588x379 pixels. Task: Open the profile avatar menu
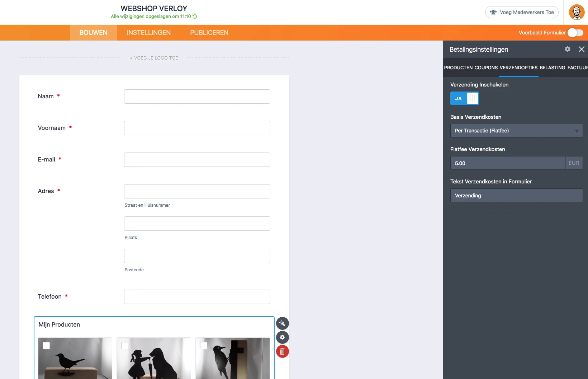click(x=576, y=12)
